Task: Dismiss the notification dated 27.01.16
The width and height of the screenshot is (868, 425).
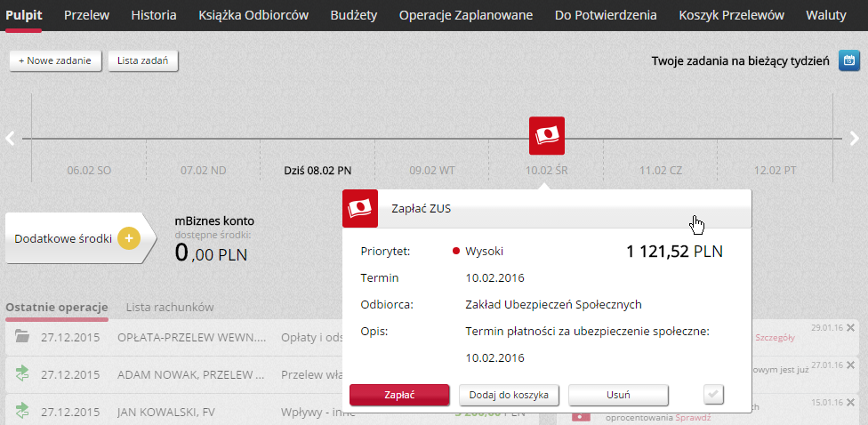Action: [851, 365]
